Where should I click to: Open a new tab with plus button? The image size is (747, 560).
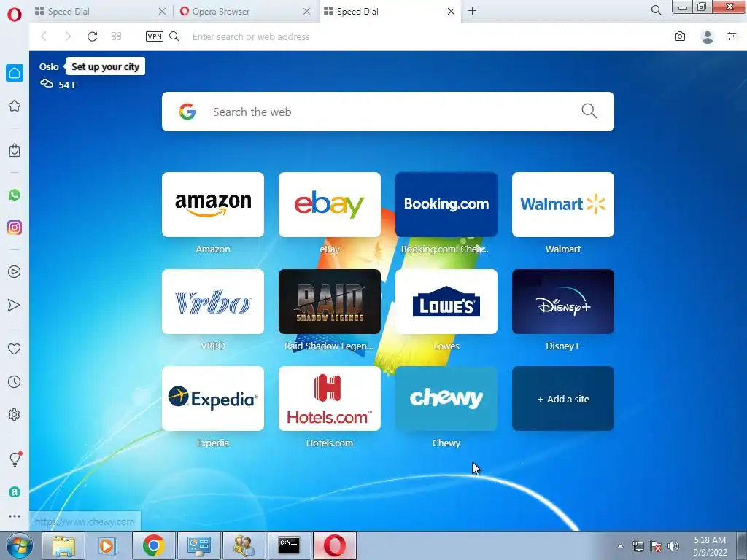[x=472, y=11]
